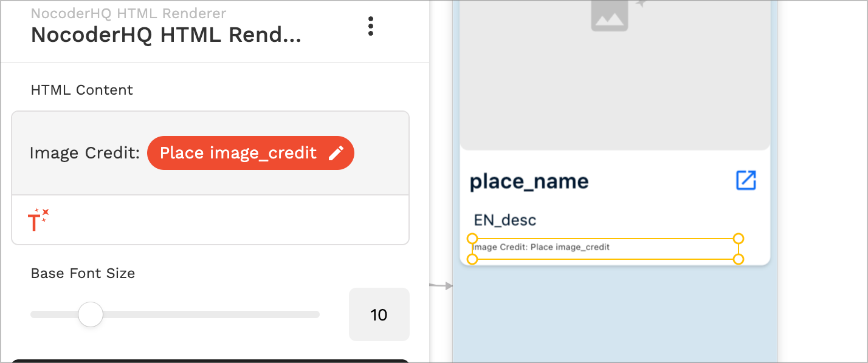
Task: Click the external link icon beside place_name
Action: click(746, 181)
